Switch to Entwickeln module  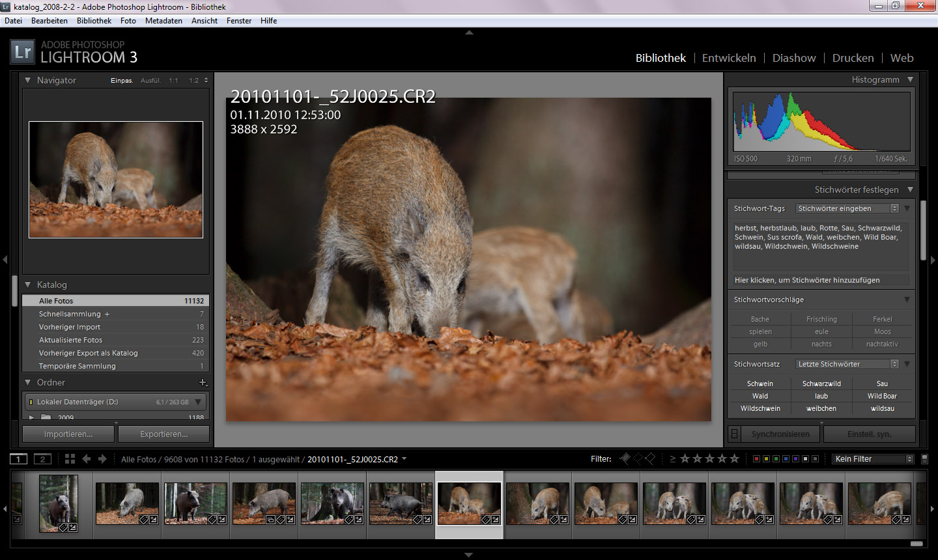pyautogui.click(x=729, y=58)
